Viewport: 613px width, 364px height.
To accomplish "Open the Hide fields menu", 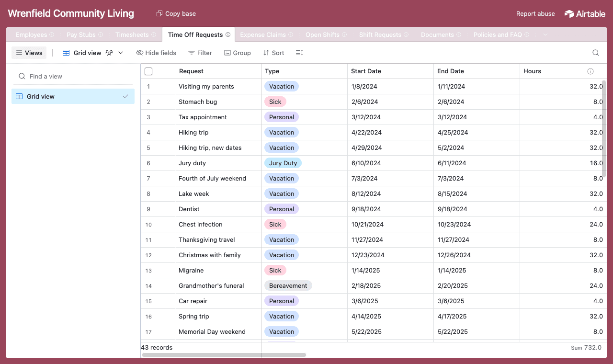I will click(x=156, y=53).
